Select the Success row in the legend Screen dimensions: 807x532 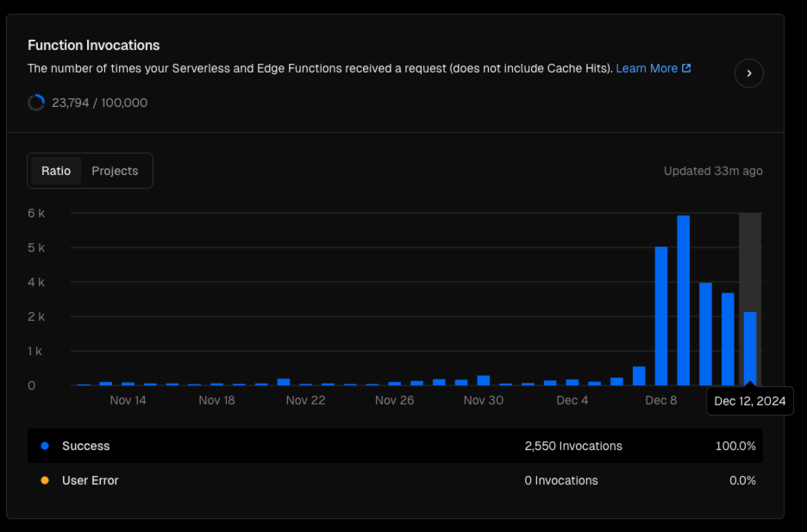[x=395, y=446]
